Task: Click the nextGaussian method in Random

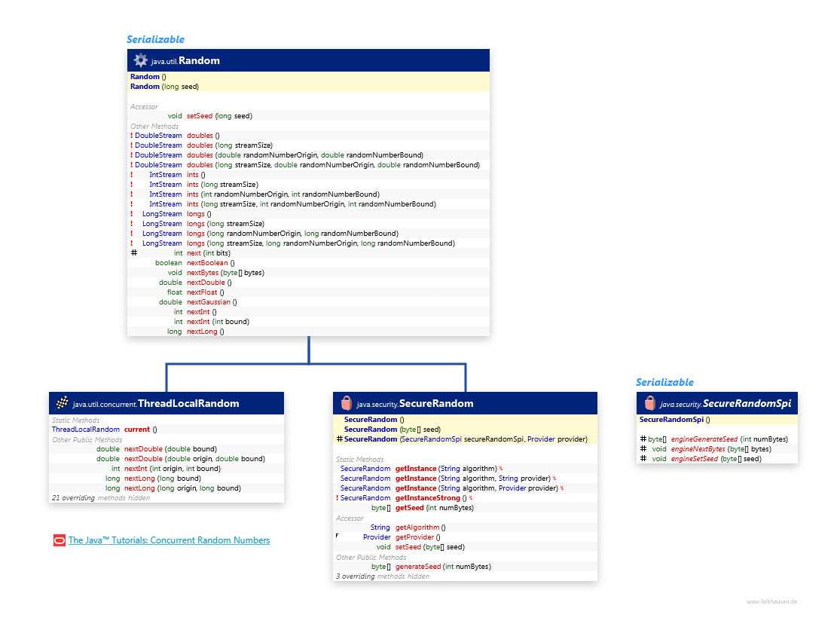Action: point(209,301)
